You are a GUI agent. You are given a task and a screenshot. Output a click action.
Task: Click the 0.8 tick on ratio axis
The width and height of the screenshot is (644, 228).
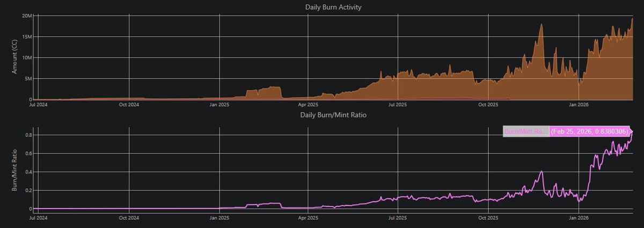click(27, 135)
